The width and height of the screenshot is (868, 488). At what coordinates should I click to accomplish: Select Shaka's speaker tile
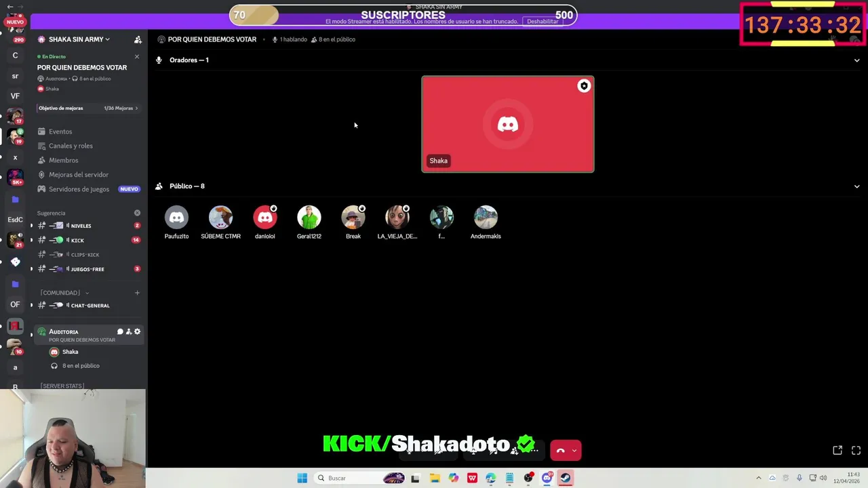coord(507,124)
